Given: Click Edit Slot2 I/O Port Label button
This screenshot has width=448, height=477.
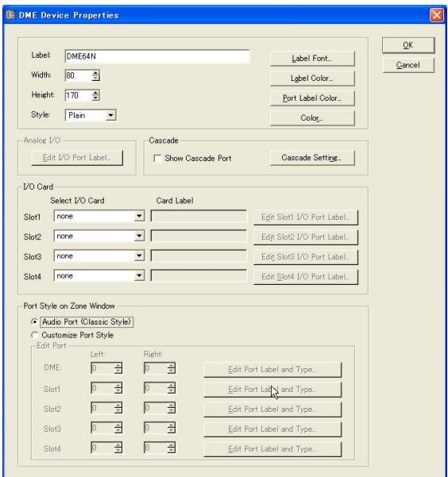Looking at the screenshot, I should point(306,237).
